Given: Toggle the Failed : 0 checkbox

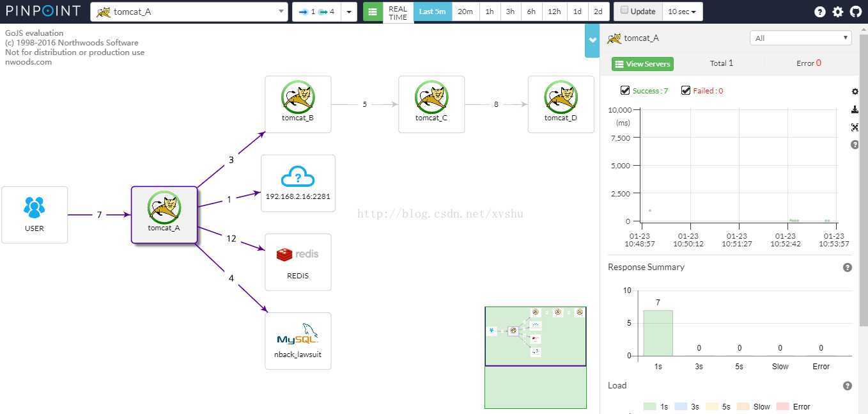Looking at the screenshot, I should pyautogui.click(x=686, y=91).
